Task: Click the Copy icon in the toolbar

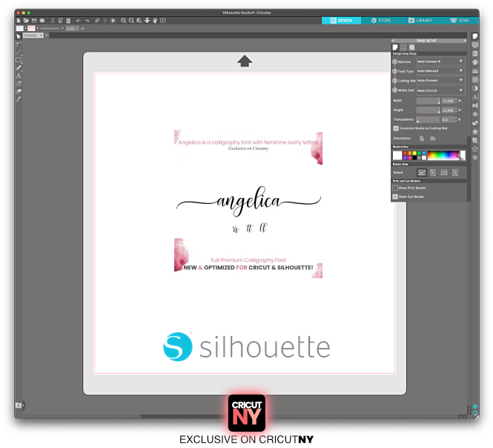Action: [x=60, y=21]
